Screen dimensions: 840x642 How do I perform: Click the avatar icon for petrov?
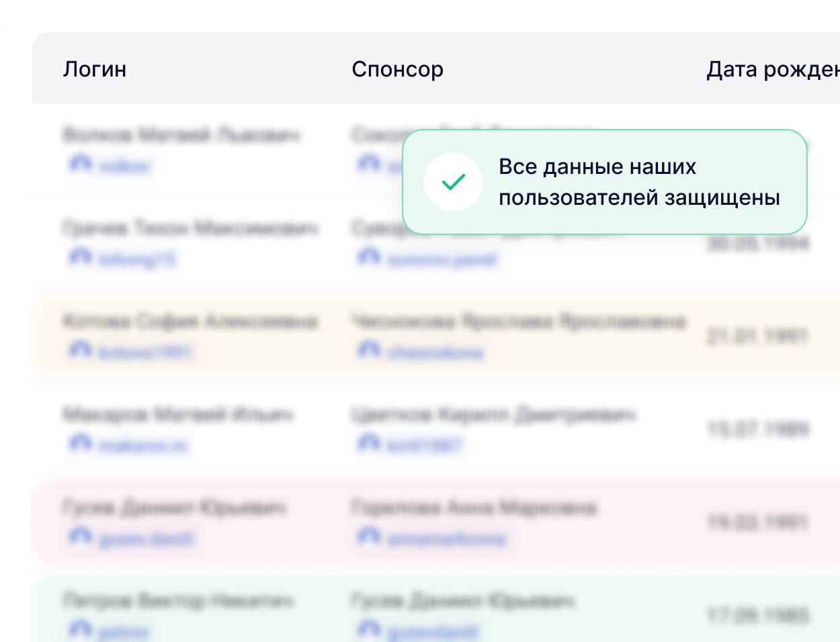80,632
